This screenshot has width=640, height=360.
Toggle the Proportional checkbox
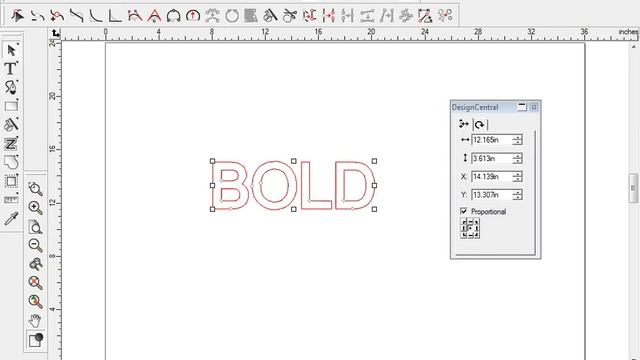pyautogui.click(x=463, y=211)
